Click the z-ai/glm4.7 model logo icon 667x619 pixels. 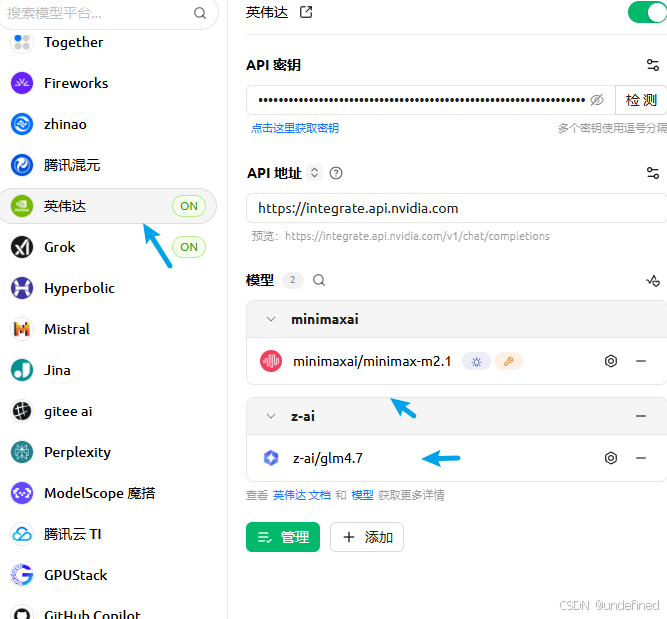(x=271, y=458)
